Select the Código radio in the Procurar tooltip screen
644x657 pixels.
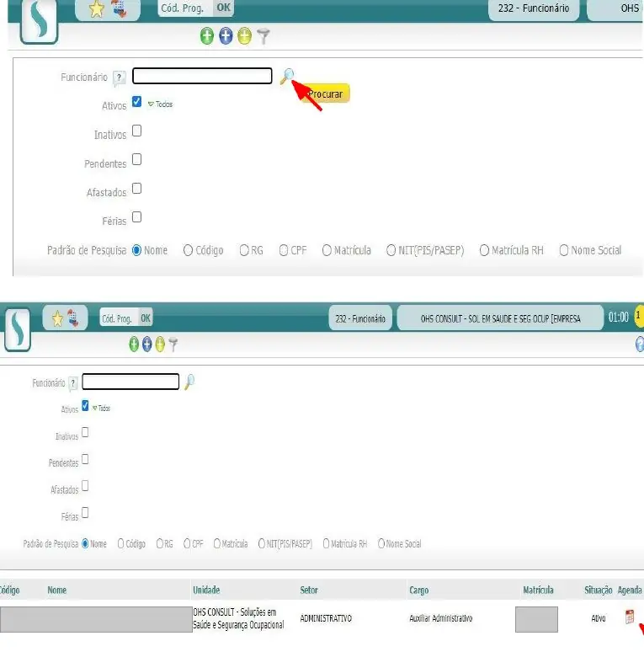pos(188,250)
